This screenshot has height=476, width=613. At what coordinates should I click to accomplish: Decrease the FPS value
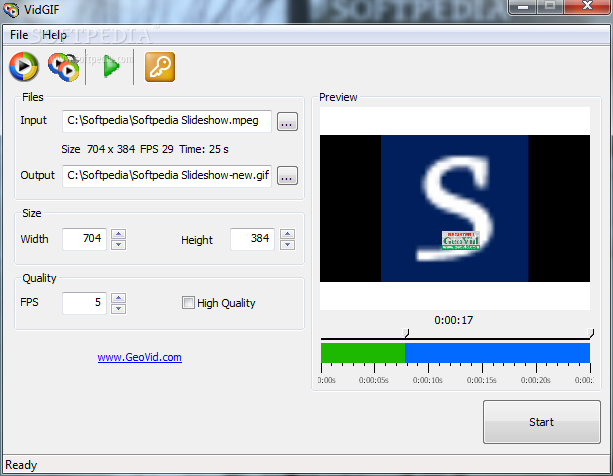118,309
